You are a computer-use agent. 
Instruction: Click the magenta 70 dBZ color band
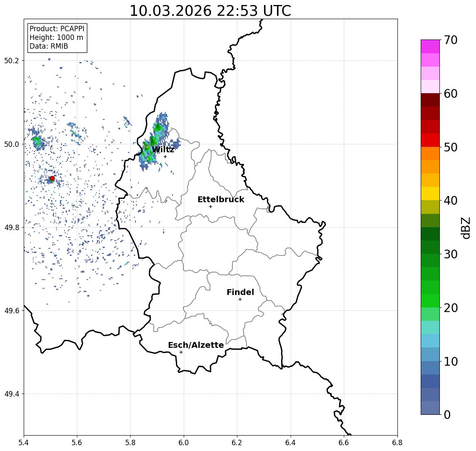(430, 47)
